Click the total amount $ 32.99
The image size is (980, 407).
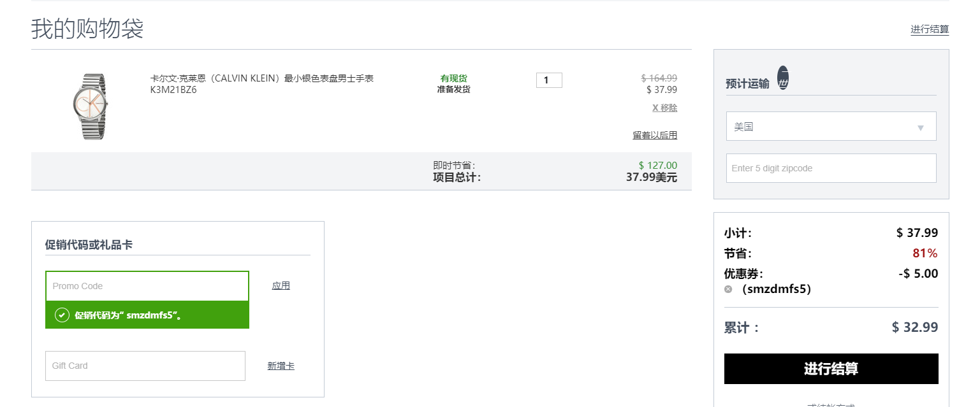pos(915,327)
